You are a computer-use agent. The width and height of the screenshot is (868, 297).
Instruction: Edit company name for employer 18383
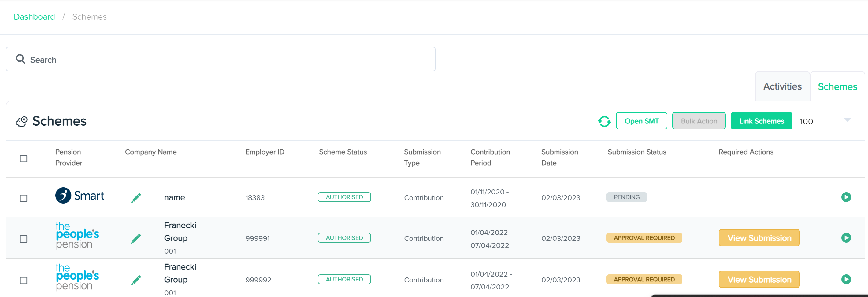[136, 198]
